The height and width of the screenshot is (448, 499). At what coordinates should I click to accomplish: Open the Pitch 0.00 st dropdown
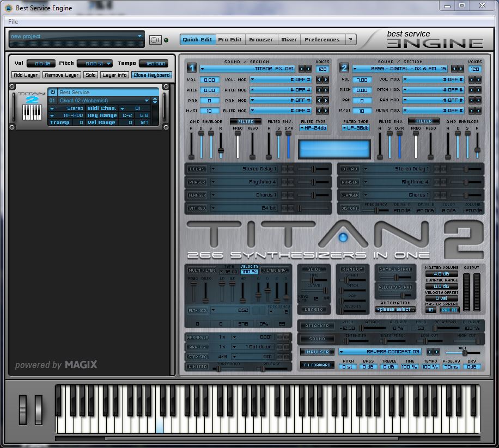coord(95,64)
